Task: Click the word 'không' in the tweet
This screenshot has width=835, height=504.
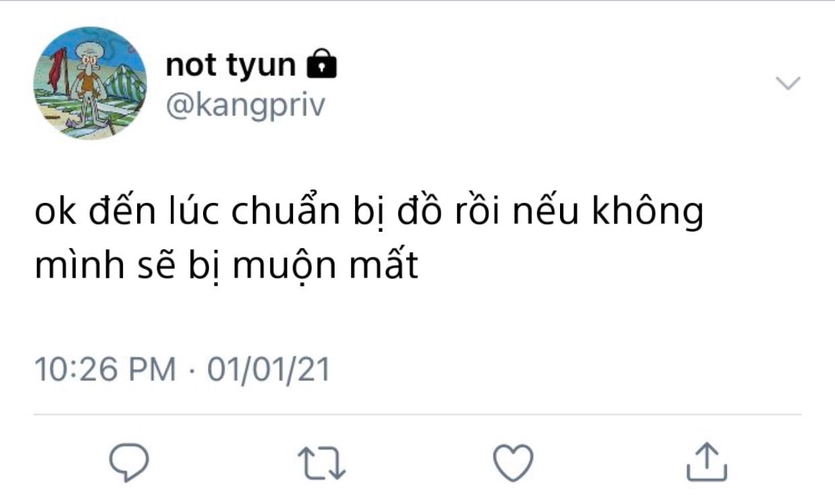Action: (x=647, y=213)
